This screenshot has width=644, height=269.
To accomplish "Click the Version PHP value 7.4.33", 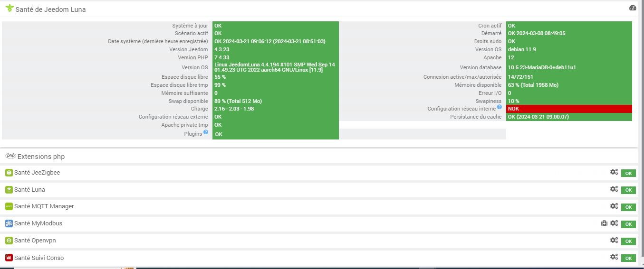I will pyautogui.click(x=221, y=57).
